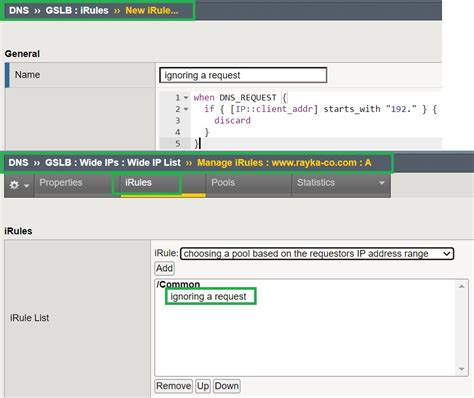The width and height of the screenshot is (474, 398).
Task: Click the Remove button
Action: [174, 386]
